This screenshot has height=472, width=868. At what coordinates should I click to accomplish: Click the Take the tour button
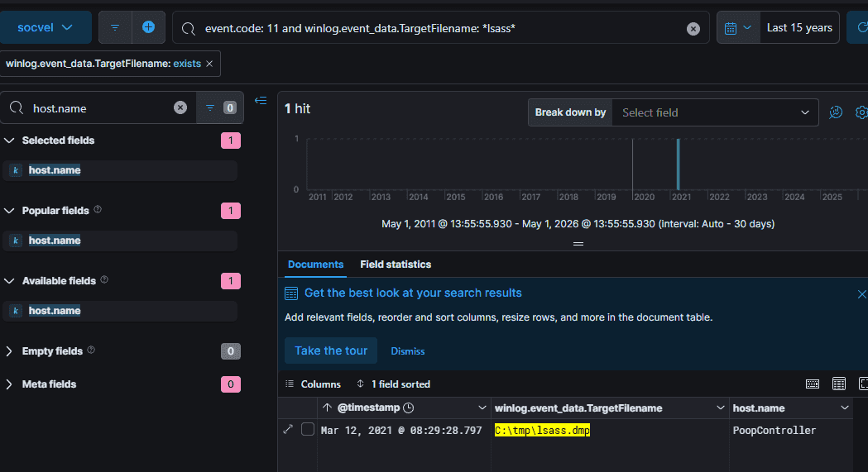[x=330, y=350]
